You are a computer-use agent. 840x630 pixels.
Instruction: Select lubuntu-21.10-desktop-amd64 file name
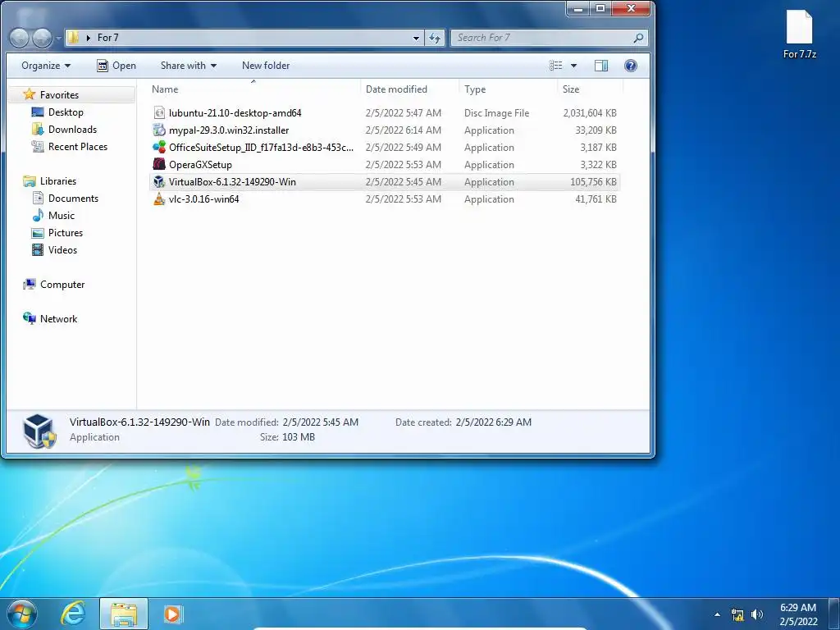tap(235, 113)
